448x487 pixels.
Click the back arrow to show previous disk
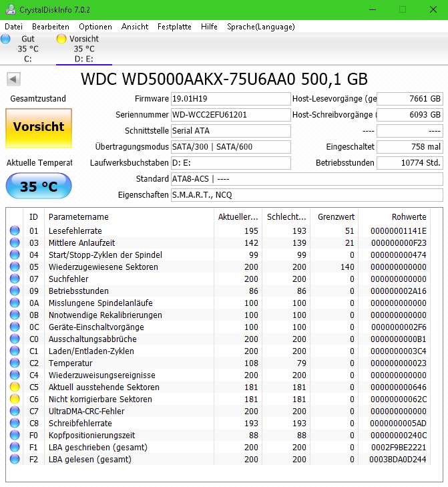click(13, 79)
